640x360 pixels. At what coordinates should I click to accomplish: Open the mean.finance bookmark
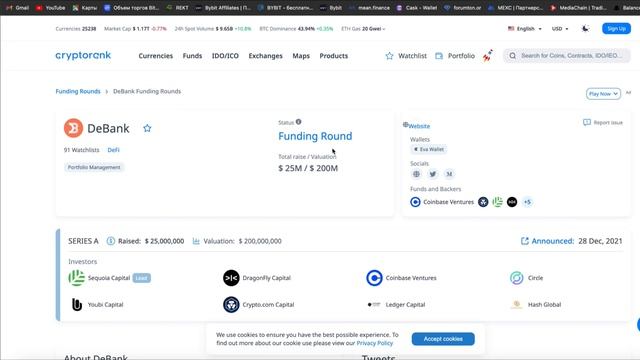[x=370, y=7]
